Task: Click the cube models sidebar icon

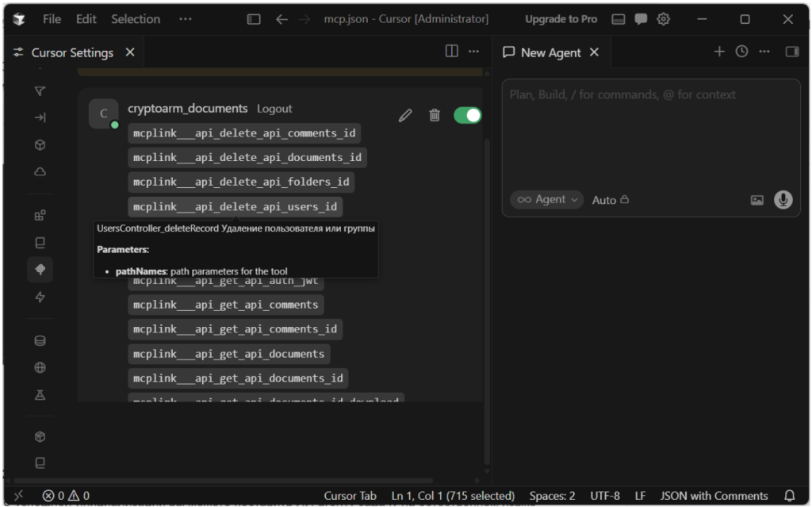Action: tap(40, 144)
